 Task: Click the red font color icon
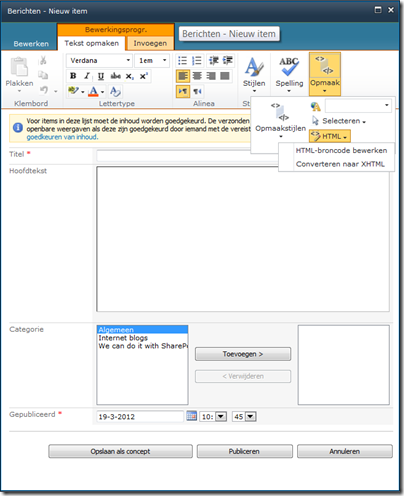93,91
